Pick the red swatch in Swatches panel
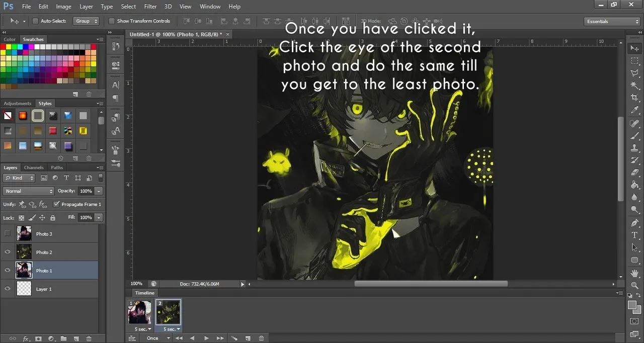 pos(3,47)
